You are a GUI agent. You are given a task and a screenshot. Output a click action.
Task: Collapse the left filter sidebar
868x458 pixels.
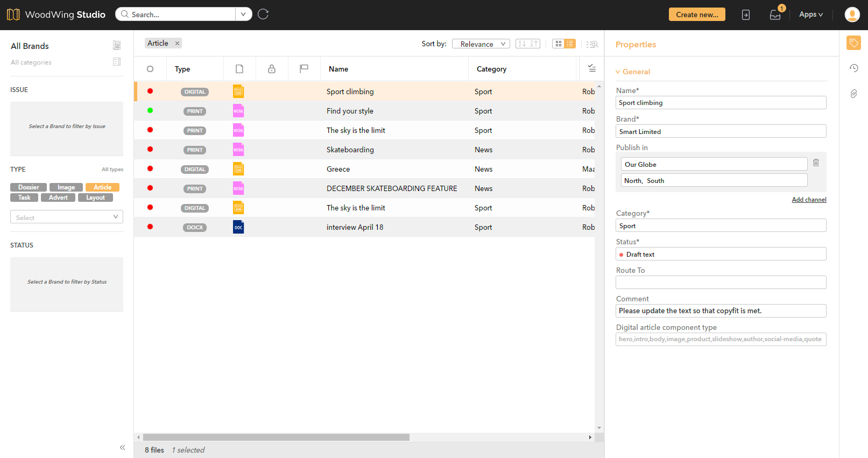(122, 447)
